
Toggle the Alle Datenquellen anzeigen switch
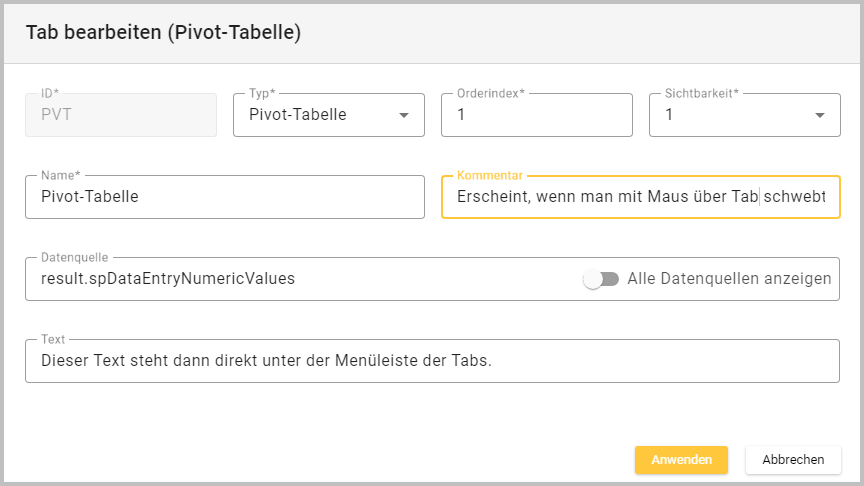(601, 279)
